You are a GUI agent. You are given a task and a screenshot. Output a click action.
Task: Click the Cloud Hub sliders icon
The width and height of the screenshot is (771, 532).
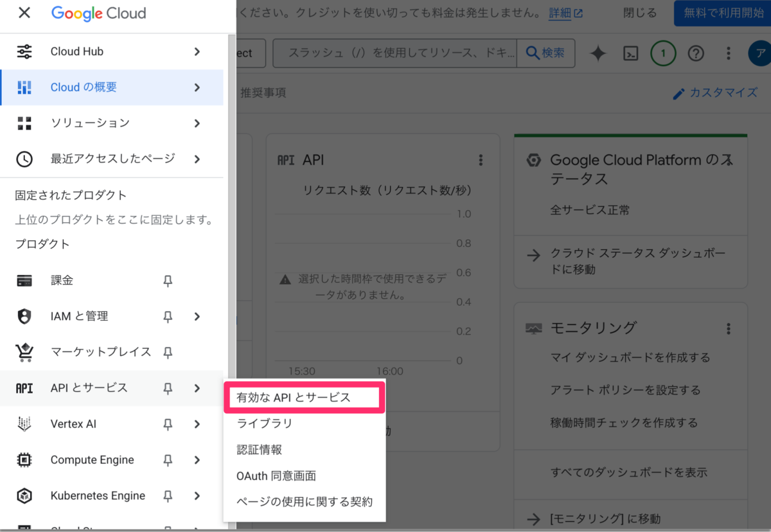point(24,51)
